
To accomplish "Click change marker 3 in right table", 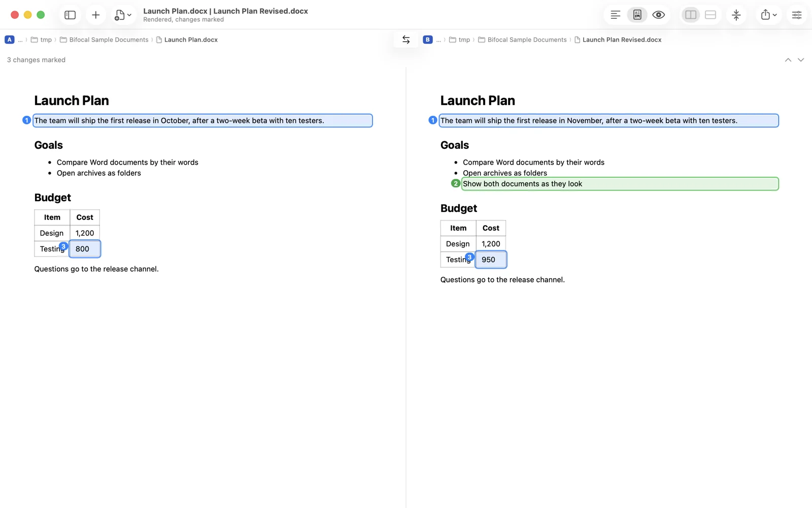I will pyautogui.click(x=469, y=257).
